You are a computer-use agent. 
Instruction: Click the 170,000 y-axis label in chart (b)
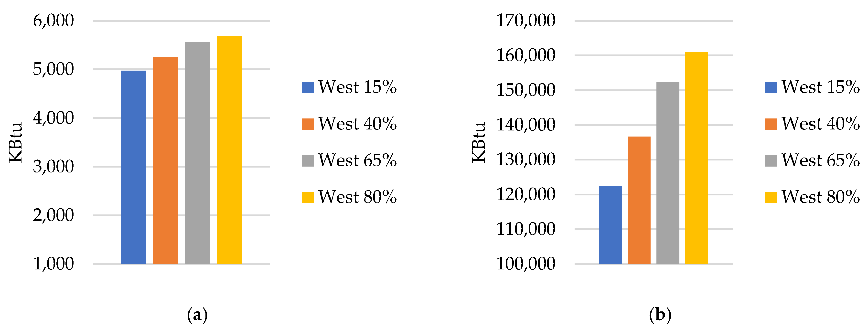(526, 21)
